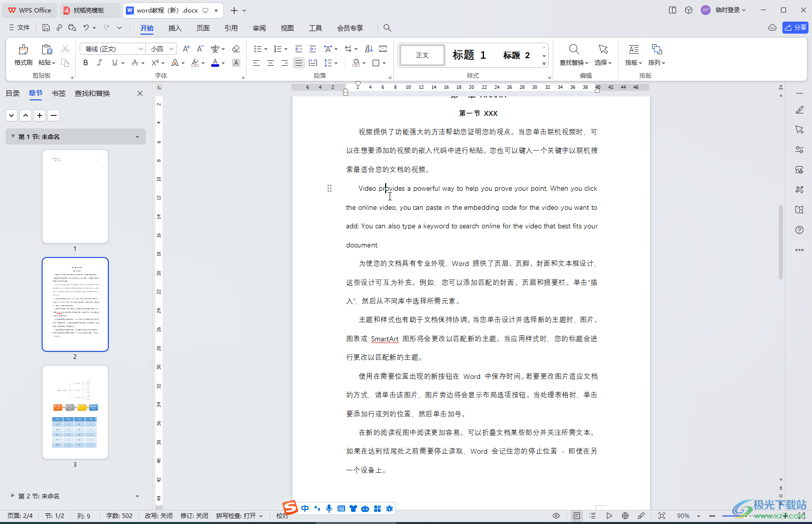Switch to web layout view icon
The height and width of the screenshot is (524, 812).
pyautogui.click(x=625, y=516)
